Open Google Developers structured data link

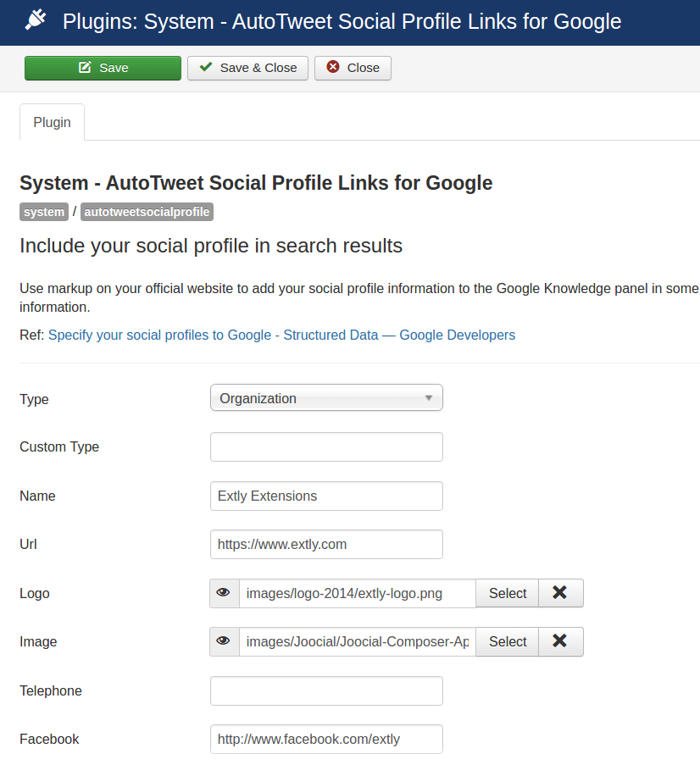click(281, 335)
